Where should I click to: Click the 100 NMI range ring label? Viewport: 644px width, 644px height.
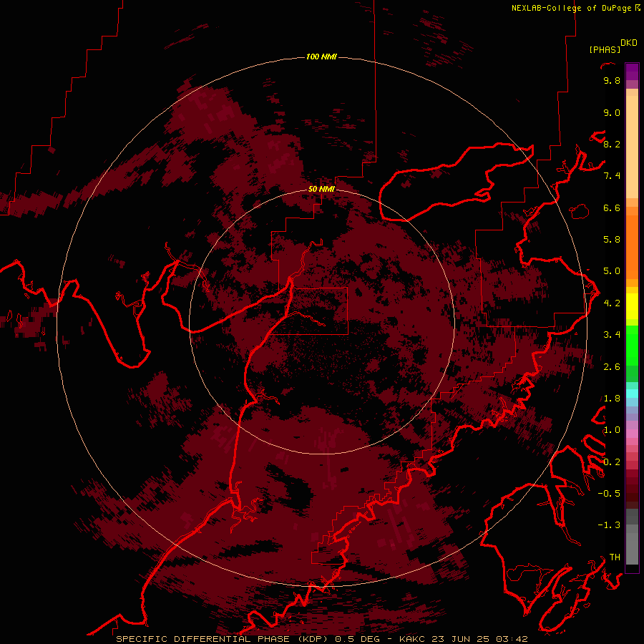pos(321,57)
